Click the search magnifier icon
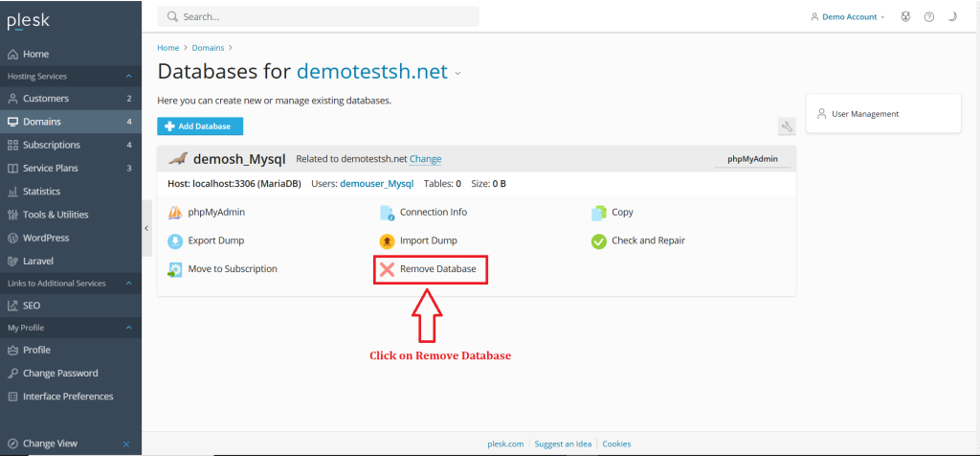 (172, 17)
